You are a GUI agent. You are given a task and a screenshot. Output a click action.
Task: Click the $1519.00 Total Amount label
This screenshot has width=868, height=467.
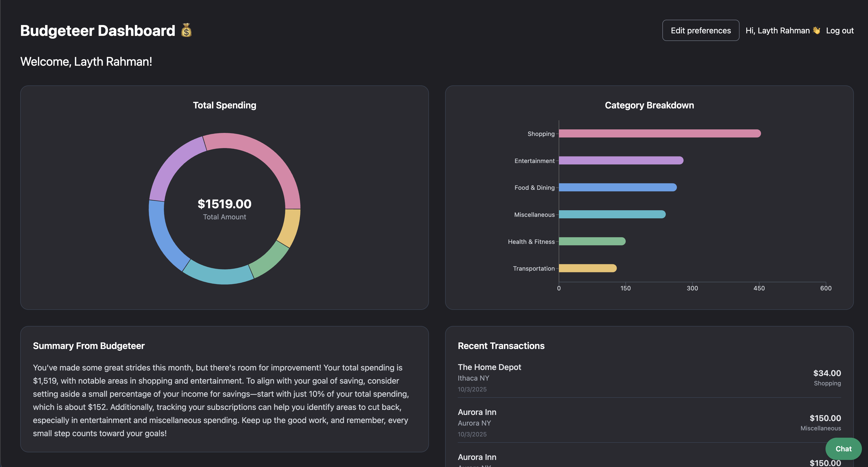[224, 204]
